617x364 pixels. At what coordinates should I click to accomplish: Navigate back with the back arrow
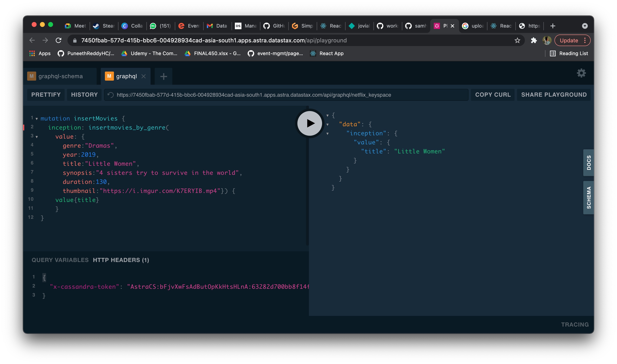coord(32,41)
